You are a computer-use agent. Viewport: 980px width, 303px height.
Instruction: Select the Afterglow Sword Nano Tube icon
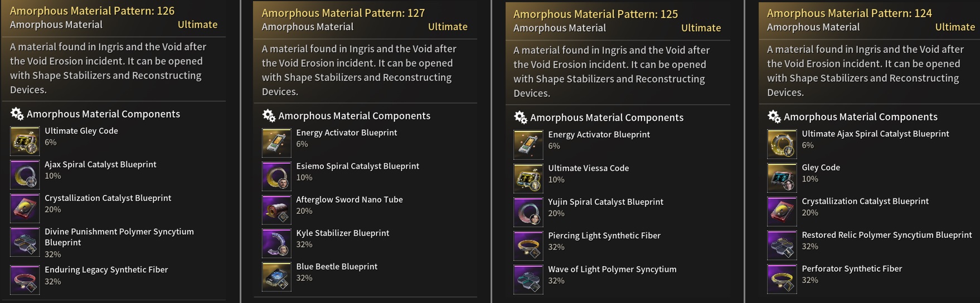pyautogui.click(x=276, y=209)
